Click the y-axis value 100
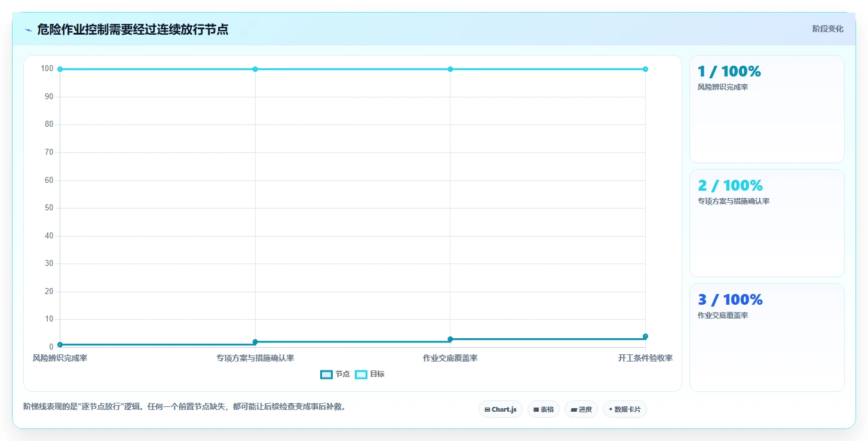This screenshot has height=441, width=868. 47,69
